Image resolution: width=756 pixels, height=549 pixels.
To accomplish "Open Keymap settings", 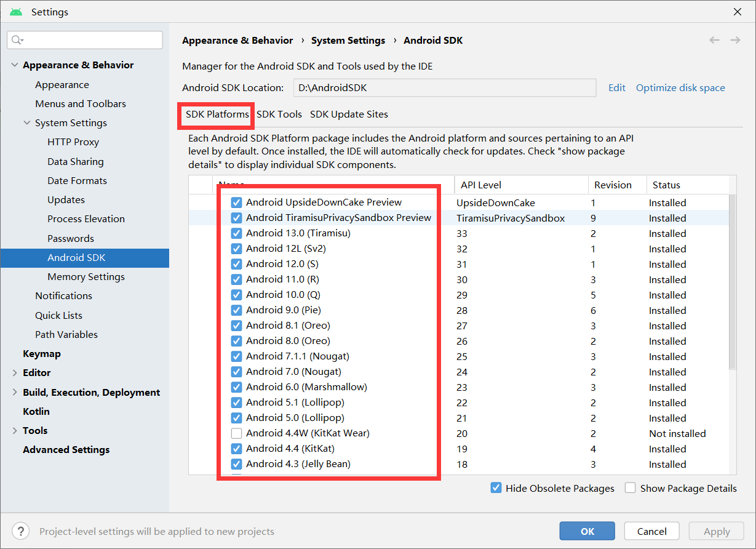I will tap(42, 354).
